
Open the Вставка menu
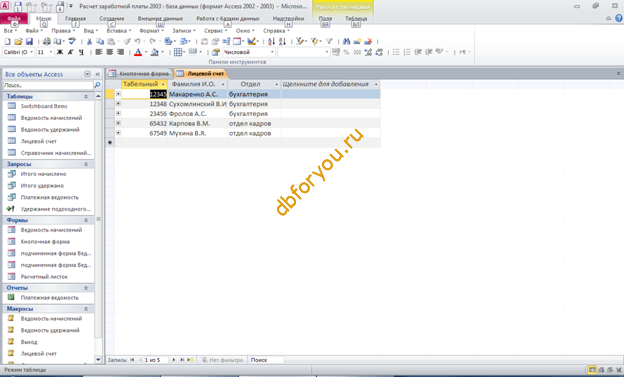coord(119,31)
